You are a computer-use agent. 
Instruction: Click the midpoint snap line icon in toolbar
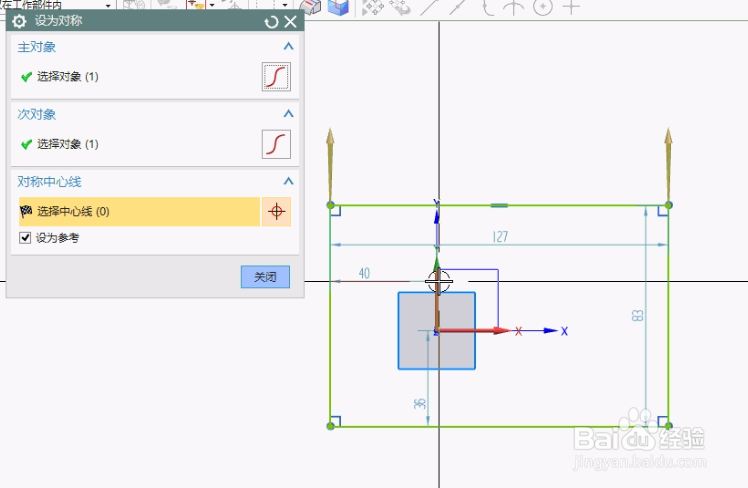click(457, 7)
